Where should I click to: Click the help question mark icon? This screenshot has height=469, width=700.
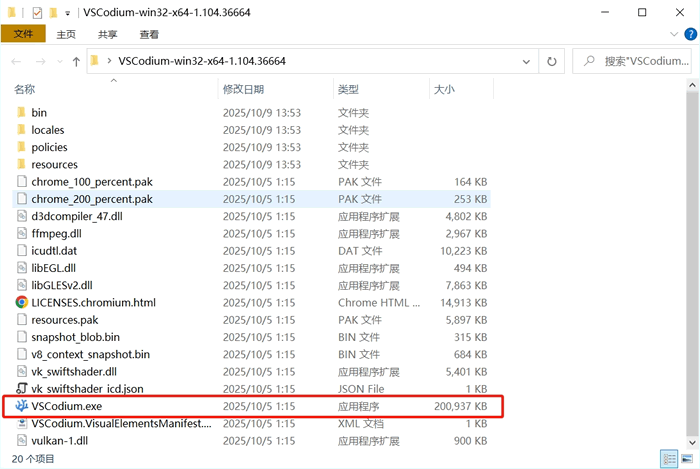coord(687,34)
